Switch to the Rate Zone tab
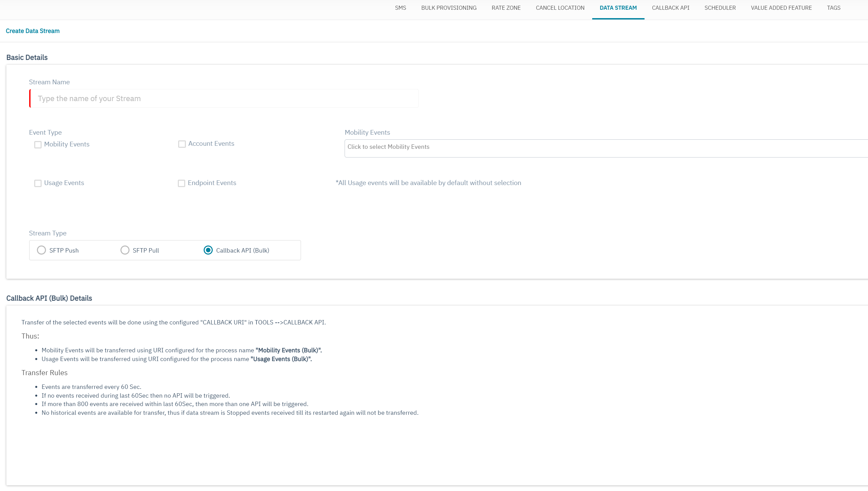Viewport: 868px width, 491px height. click(506, 8)
